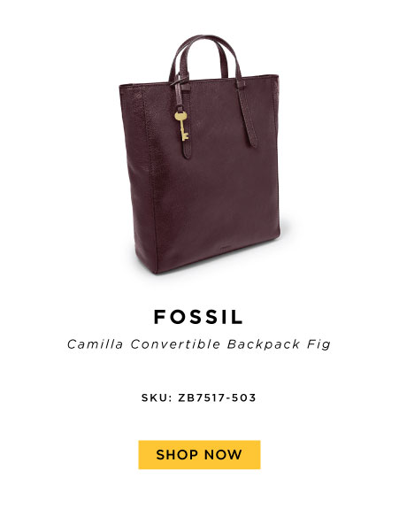Click the word "Camilla" in product title

[95, 344]
